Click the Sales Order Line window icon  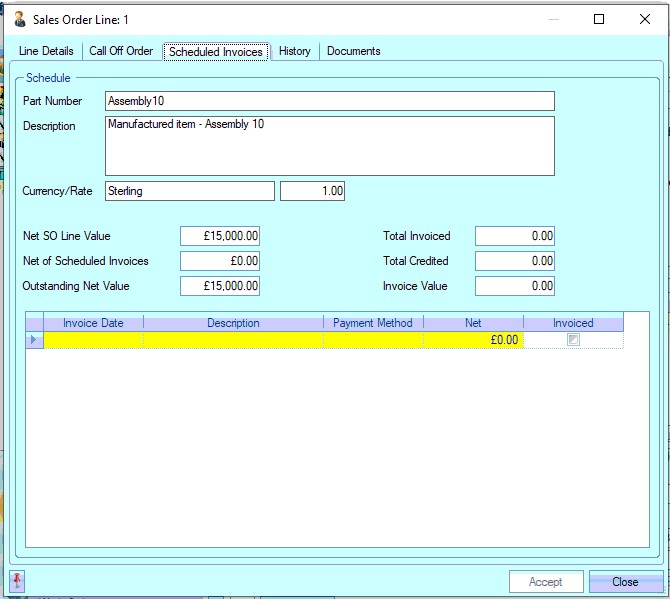click(x=19, y=19)
